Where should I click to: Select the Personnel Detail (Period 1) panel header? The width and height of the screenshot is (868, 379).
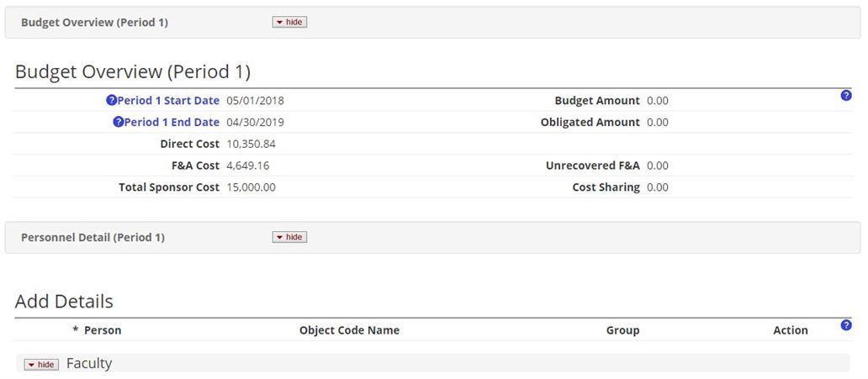(x=93, y=238)
